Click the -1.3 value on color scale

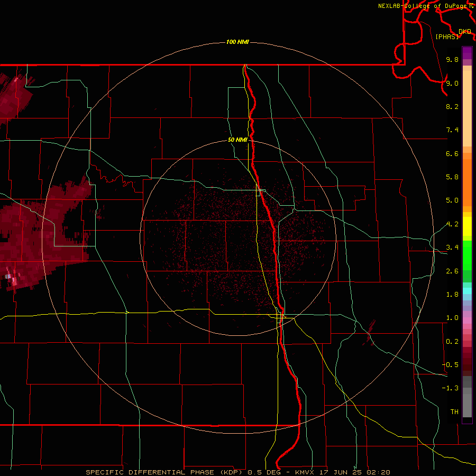pyautogui.click(x=450, y=388)
